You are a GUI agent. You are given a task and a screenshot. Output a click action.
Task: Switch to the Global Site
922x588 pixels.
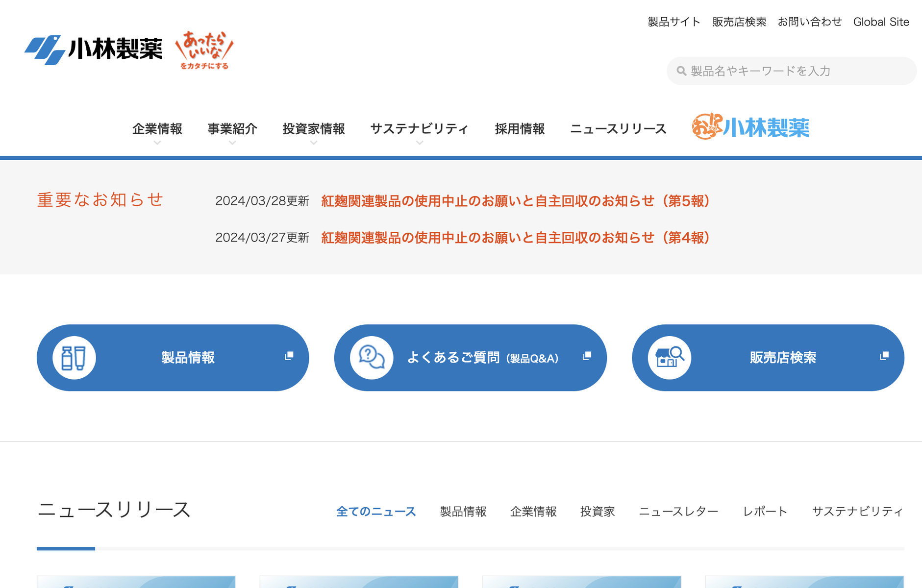point(881,22)
